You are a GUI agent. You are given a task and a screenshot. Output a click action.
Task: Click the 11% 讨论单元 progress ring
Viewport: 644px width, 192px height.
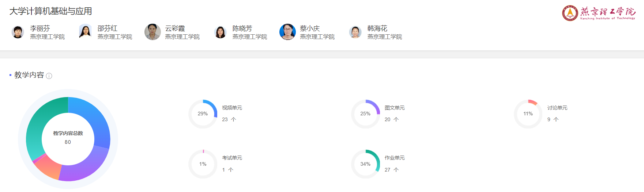528,114
